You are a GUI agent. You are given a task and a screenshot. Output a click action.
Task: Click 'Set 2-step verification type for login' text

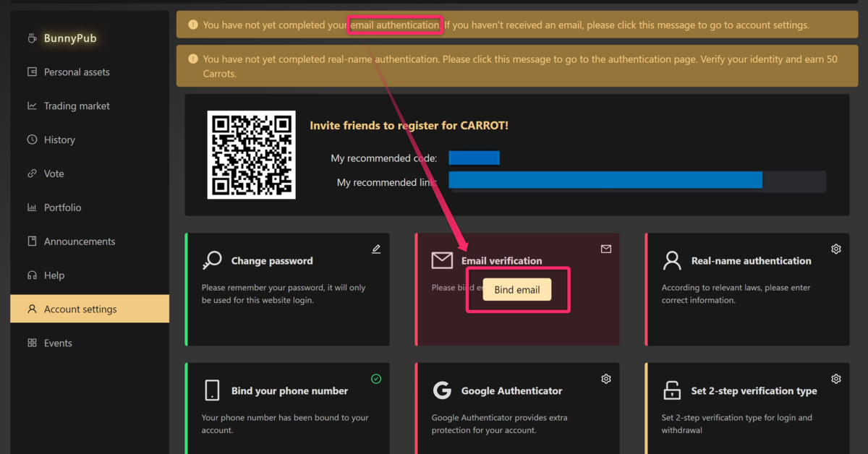click(736, 424)
